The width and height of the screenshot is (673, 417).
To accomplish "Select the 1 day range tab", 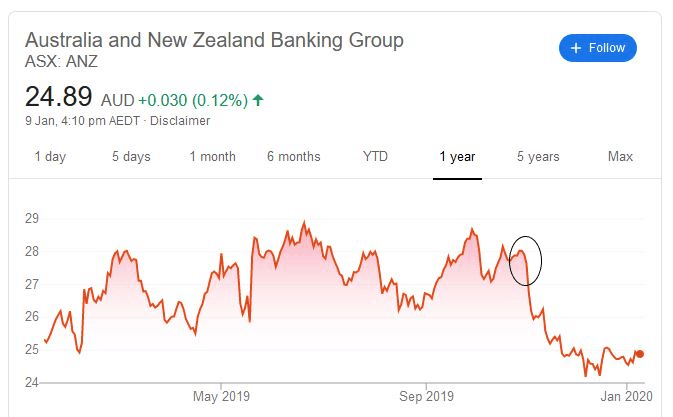I will pos(50,156).
